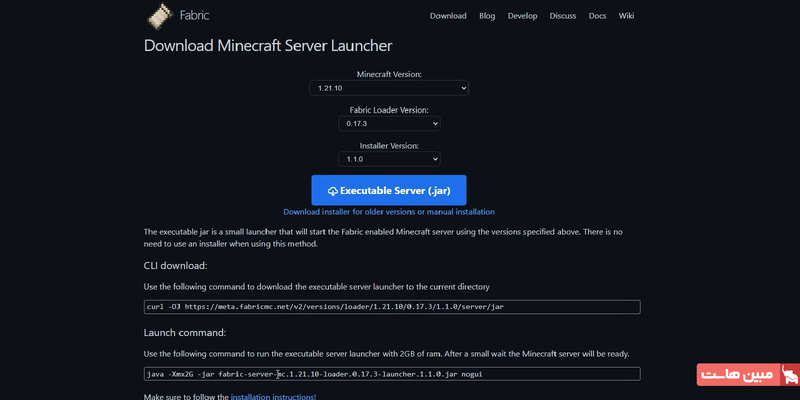Screen dimensions: 800x400
Task: Click the Fabric logo icon
Action: (159, 15)
